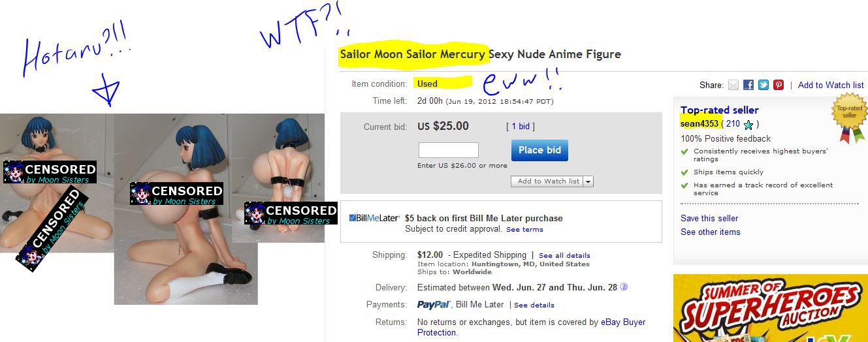Open seller sean4353 profile link

pos(699,123)
